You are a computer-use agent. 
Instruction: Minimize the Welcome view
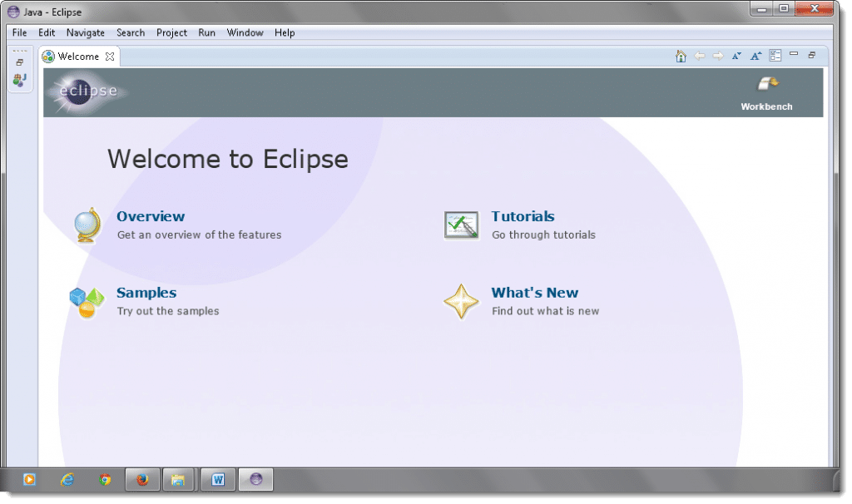794,54
